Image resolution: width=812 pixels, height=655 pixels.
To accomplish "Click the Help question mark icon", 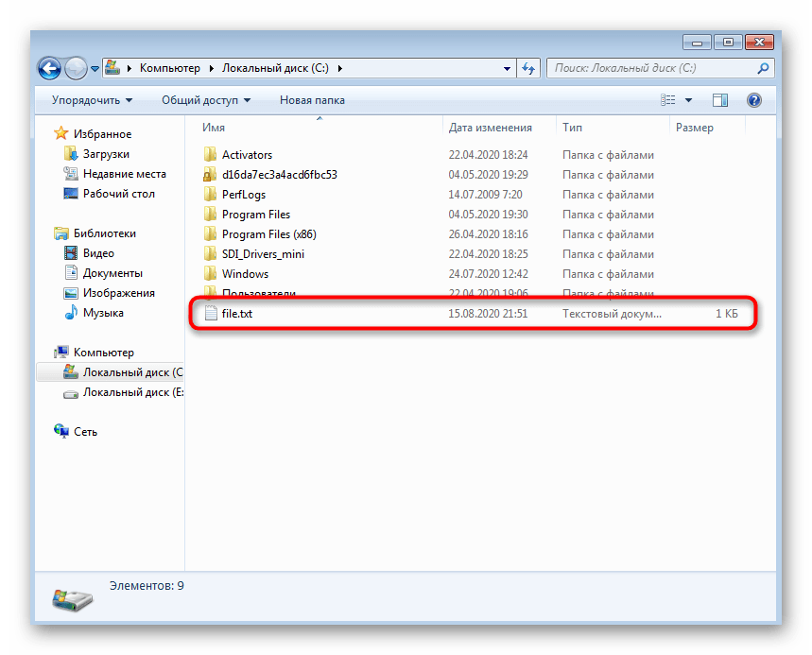I will coord(753,100).
